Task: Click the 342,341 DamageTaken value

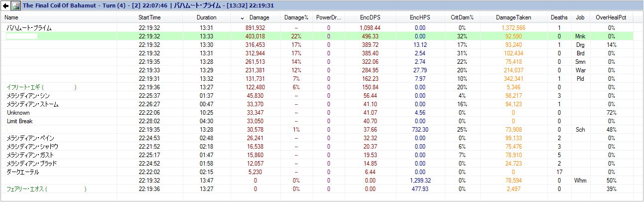Action: point(514,79)
